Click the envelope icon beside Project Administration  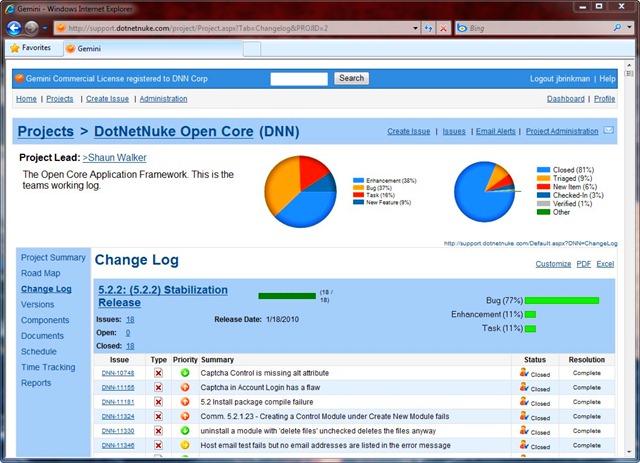608,130
